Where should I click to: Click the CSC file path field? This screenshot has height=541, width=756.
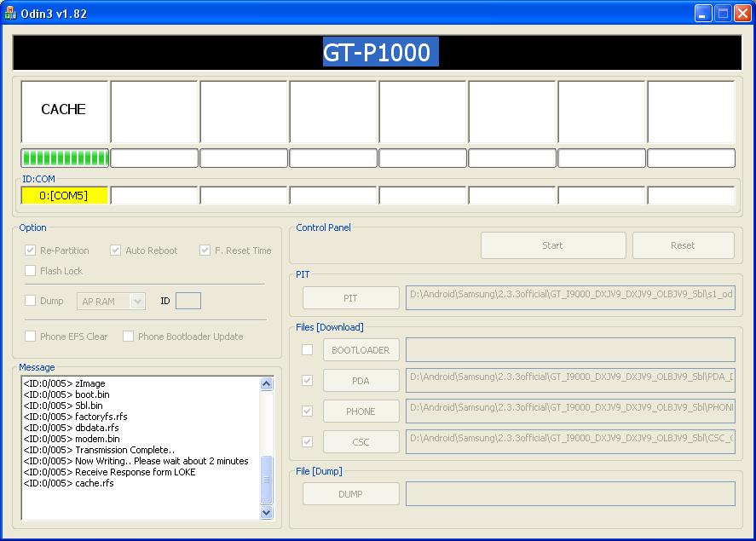click(570, 442)
